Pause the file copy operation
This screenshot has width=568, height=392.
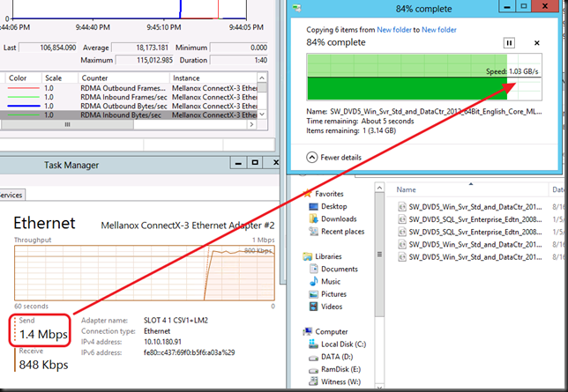click(x=509, y=43)
